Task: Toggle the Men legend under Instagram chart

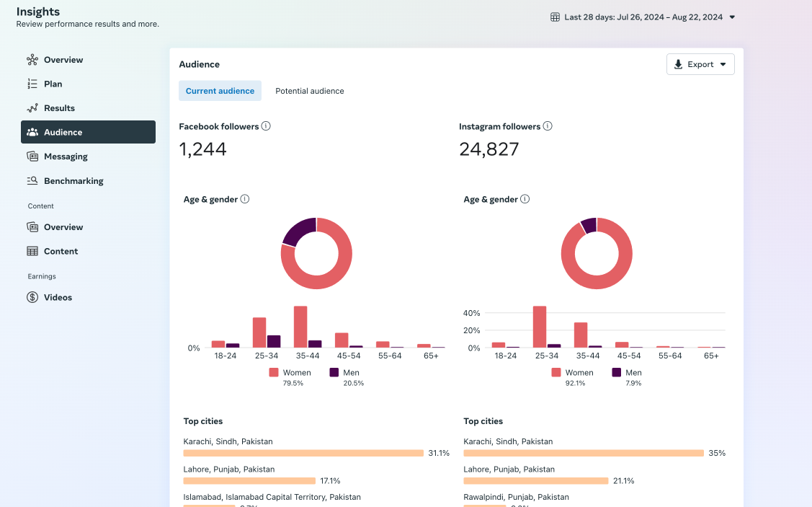Action: click(628, 372)
